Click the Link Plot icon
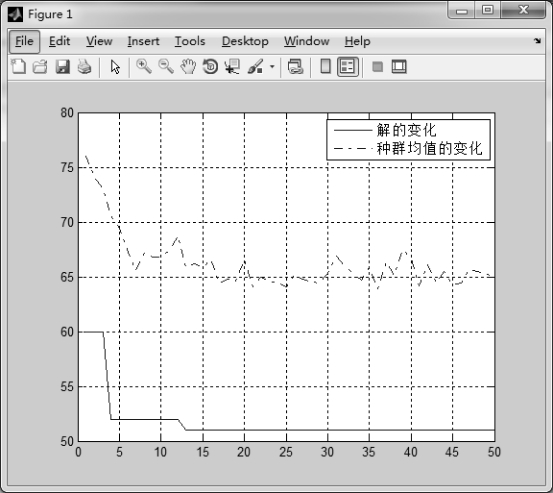 [295, 66]
